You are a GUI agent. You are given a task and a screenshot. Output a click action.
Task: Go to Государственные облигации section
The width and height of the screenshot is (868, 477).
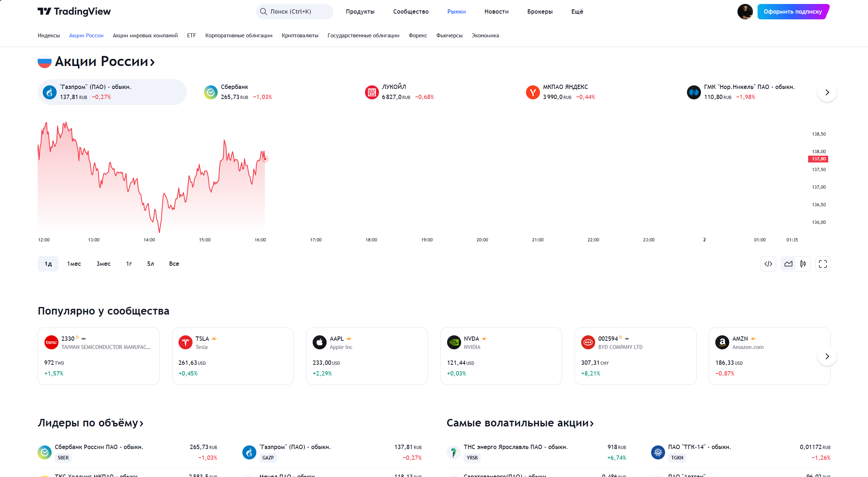point(364,36)
